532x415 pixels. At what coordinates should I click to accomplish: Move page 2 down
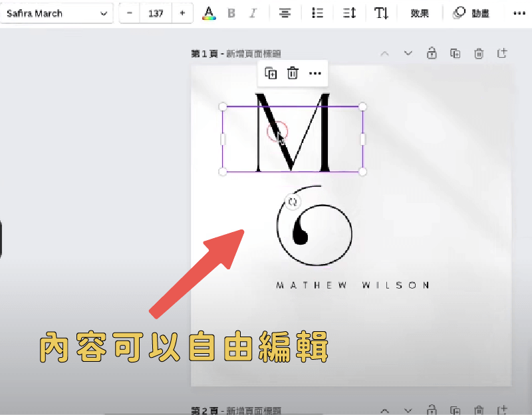tap(408, 410)
